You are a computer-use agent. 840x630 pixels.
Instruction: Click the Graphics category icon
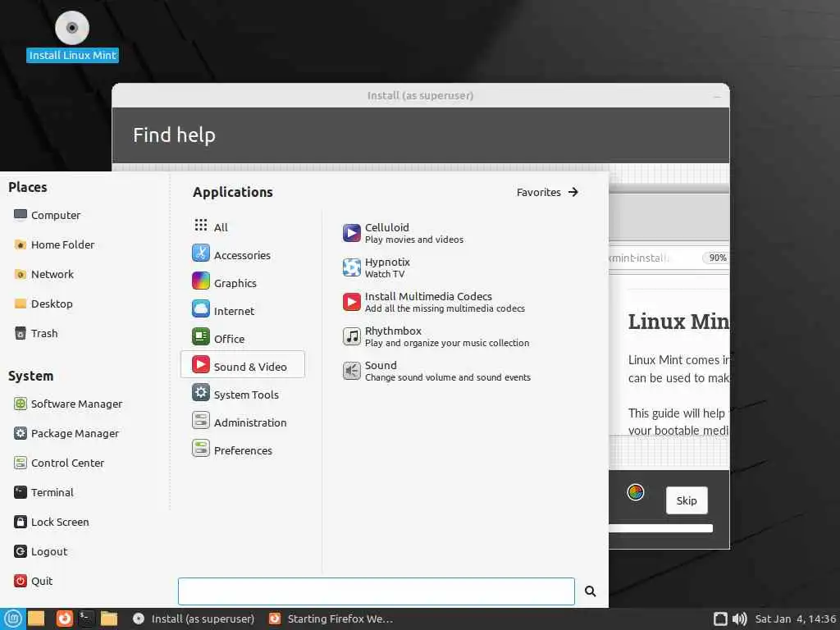point(201,281)
